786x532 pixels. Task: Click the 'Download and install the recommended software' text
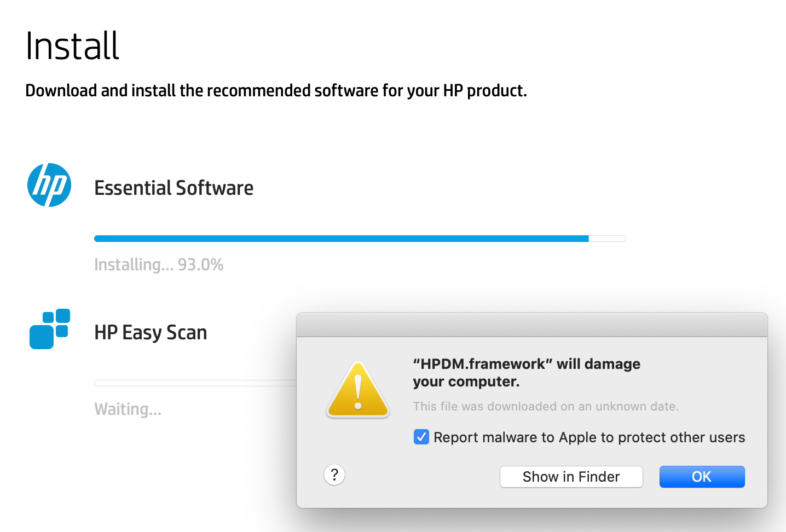click(276, 90)
